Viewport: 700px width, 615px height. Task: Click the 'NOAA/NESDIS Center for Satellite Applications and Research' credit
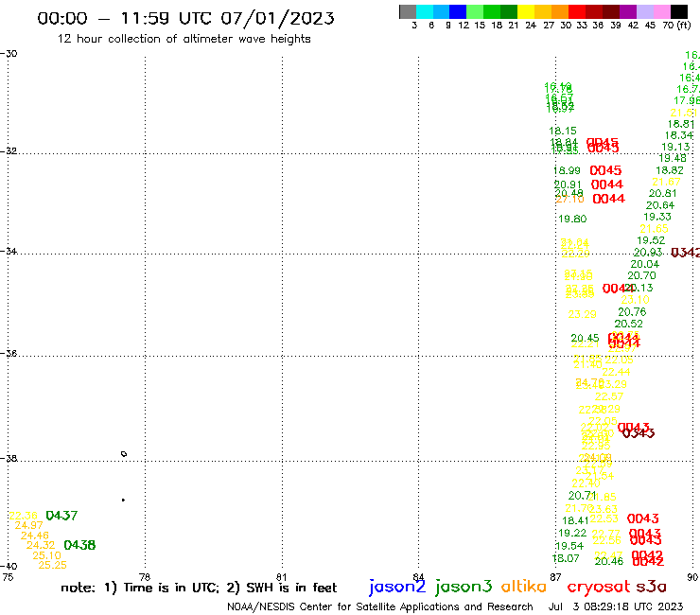[x=380, y=606]
